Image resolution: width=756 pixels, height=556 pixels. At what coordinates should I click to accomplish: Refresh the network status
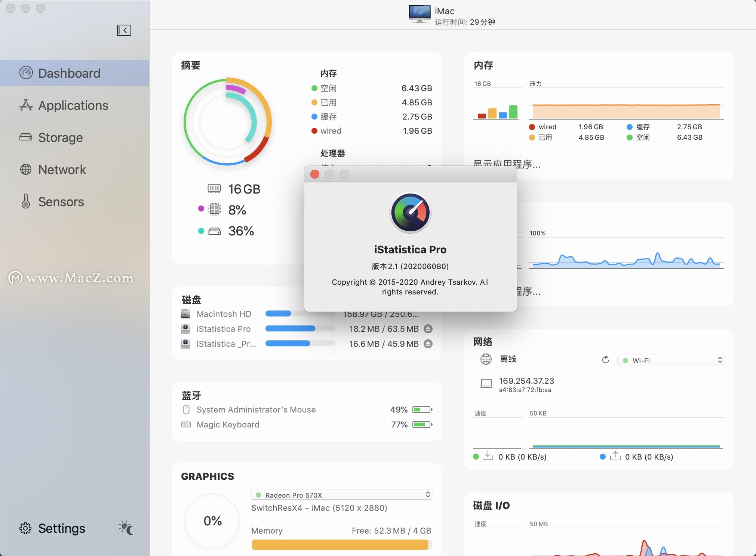click(605, 360)
